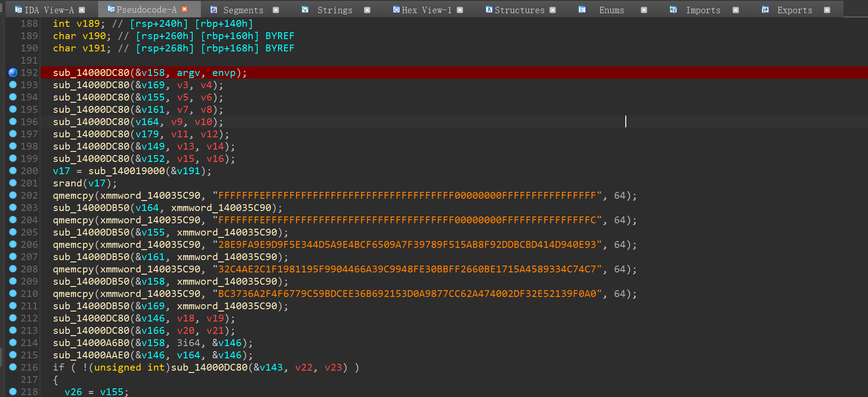
Task: Toggle the breakpoint dot on line 201
Action: click(x=13, y=183)
